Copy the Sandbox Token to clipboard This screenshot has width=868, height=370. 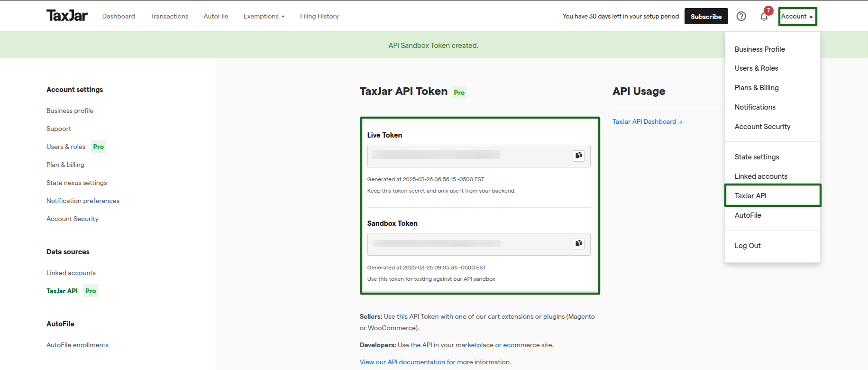pyautogui.click(x=579, y=244)
